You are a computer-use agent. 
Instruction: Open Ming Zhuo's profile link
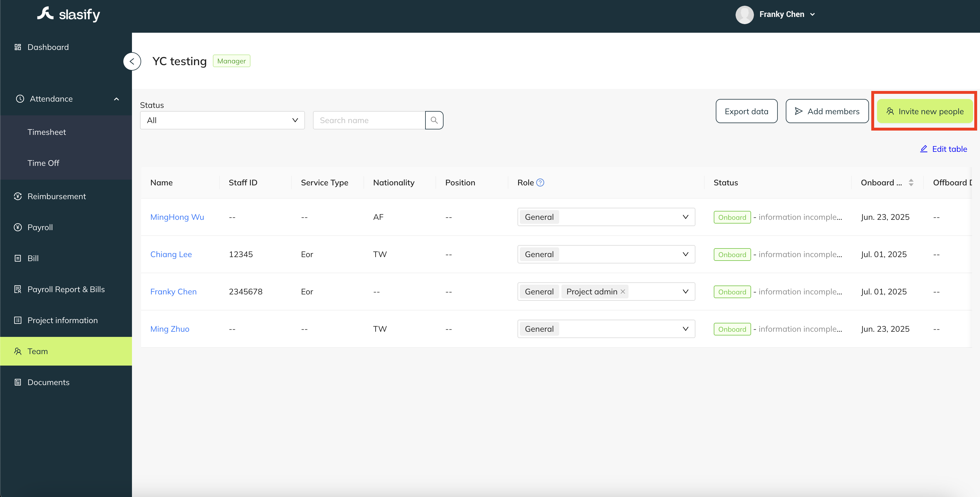coord(170,329)
